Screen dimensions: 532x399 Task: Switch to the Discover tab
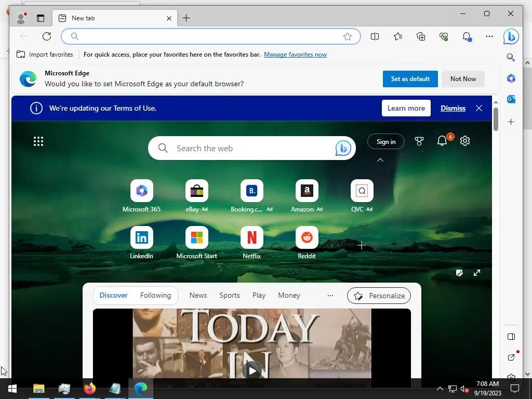(114, 295)
